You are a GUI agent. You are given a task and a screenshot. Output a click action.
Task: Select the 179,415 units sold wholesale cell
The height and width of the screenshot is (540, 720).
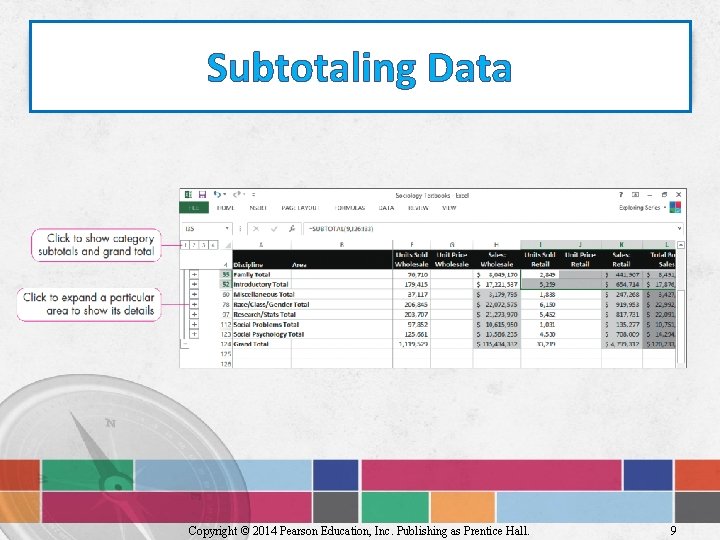point(411,284)
